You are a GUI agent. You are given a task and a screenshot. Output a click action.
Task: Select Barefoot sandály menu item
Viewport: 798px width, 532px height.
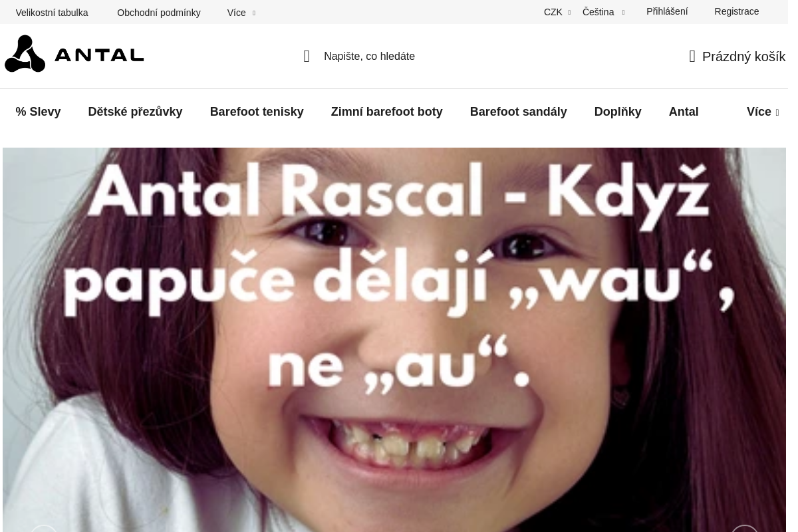pos(518,112)
